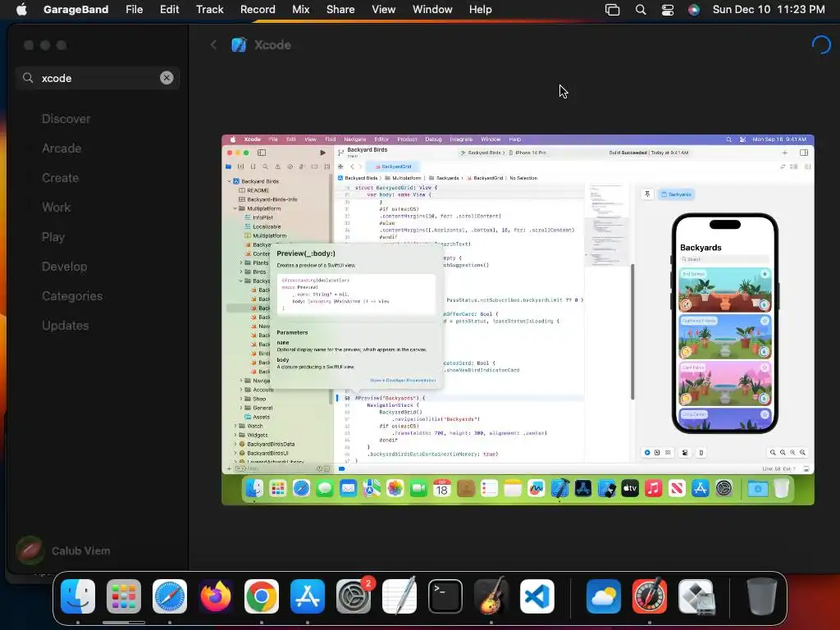
Task: Launch Terminal from the Dock
Action: coord(445,596)
